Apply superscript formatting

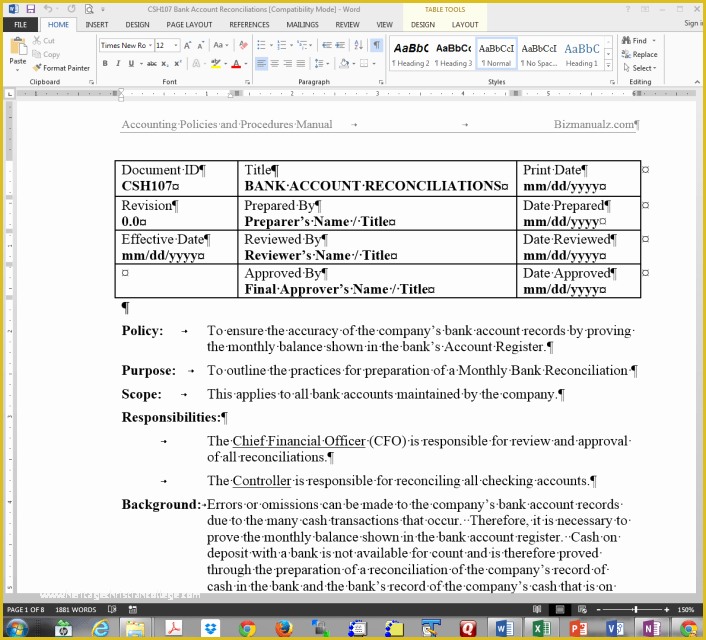click(x=178, y=64)
